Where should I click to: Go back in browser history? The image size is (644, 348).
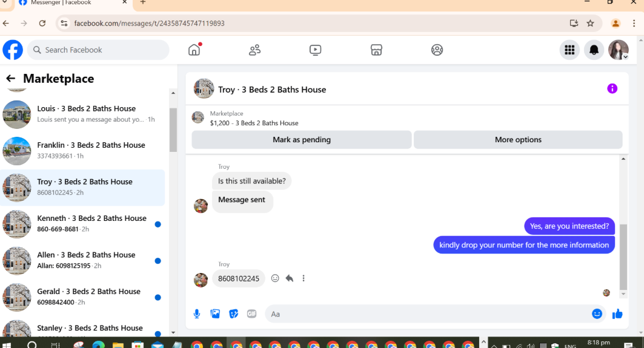pos(5,24)
